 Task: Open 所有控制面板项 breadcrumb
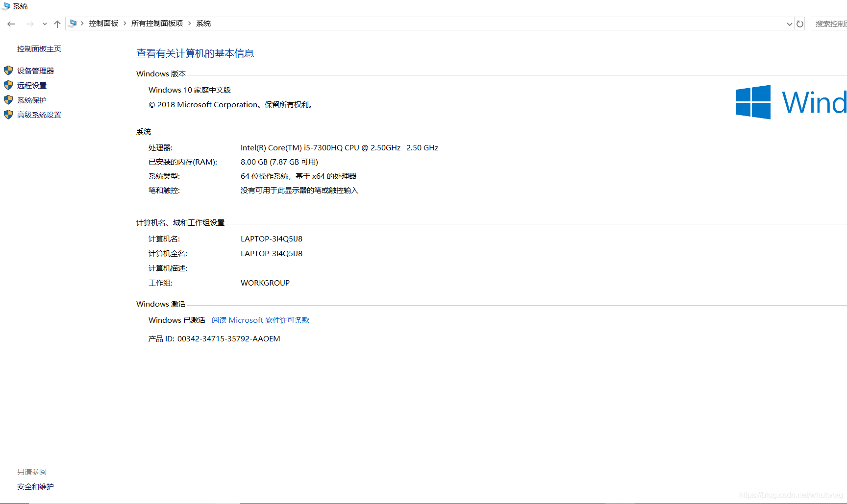[157, 24]
